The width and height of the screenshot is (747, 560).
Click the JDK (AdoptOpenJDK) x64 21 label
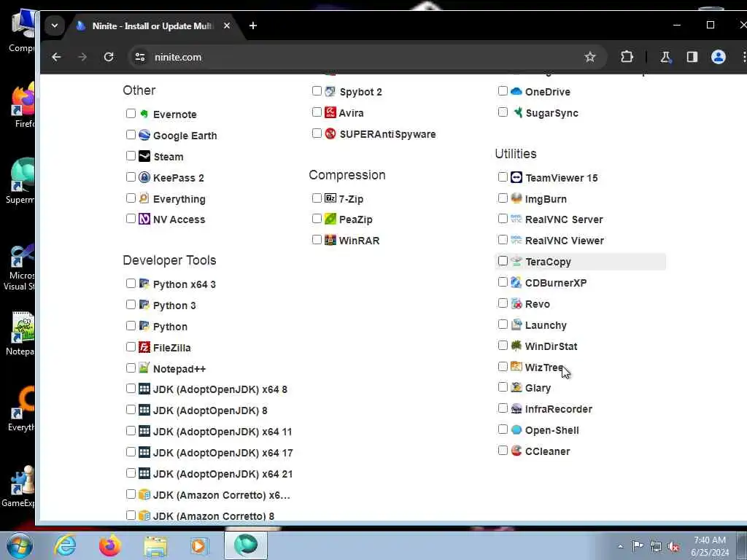point(222,474)
